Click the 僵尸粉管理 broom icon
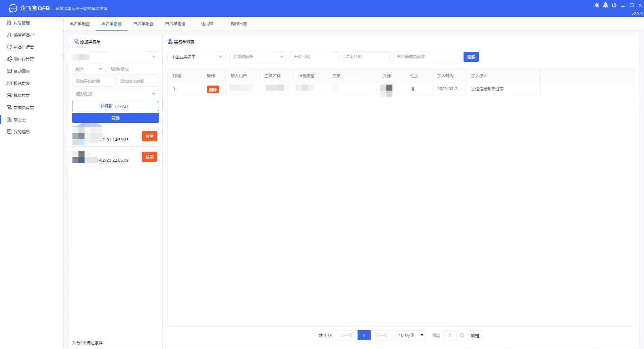The image size is (644, 349). (9, 59)
